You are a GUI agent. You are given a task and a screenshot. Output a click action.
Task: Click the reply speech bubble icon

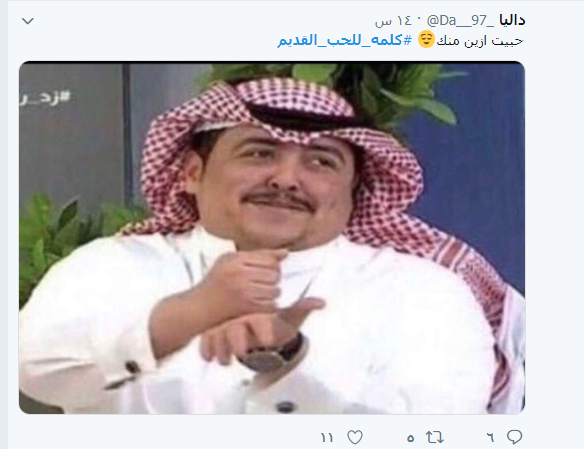pos(514,437)
